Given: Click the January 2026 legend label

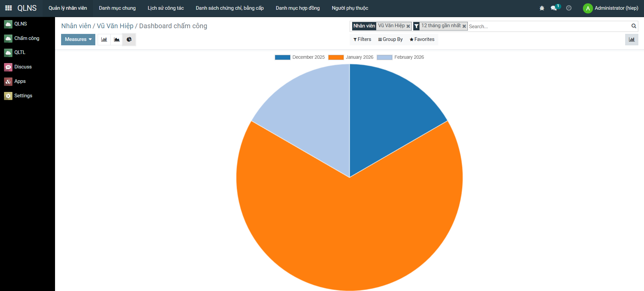Looking at the screenshot, I should [359, 57].
